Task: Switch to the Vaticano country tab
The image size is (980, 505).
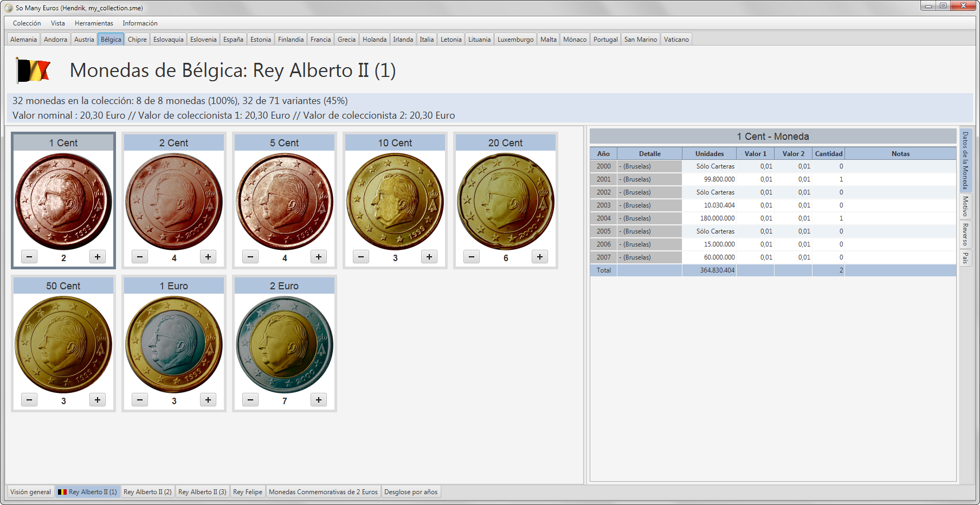Action: pos(676,40)
